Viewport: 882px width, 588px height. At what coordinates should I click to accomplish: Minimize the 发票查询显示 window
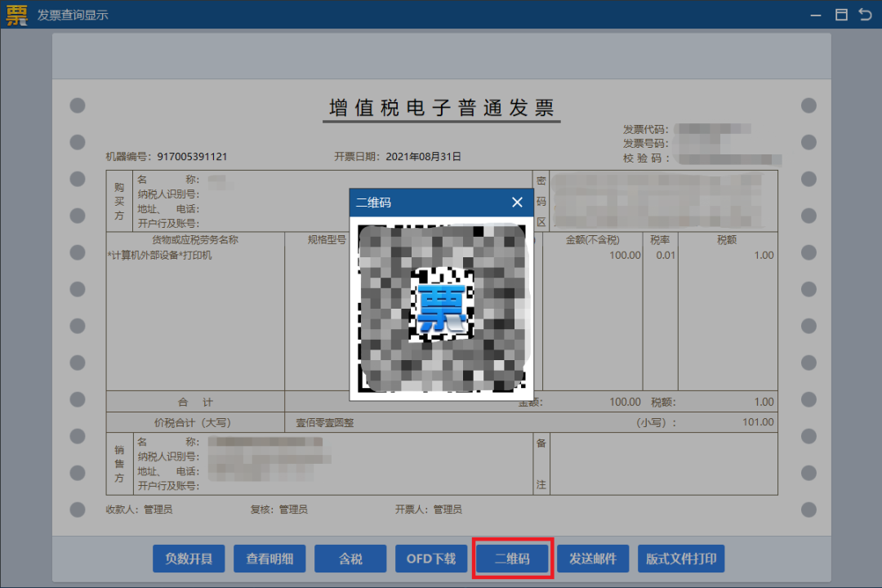point(816,16)
